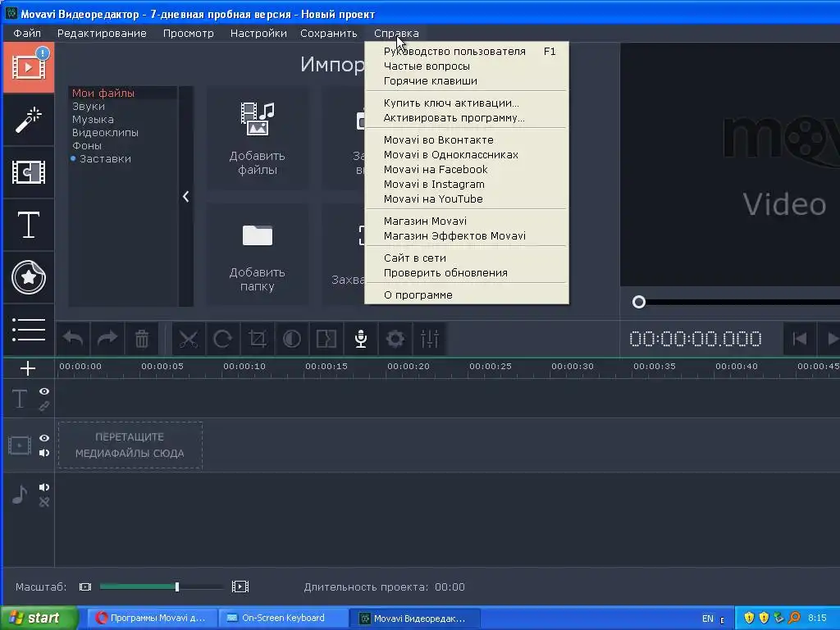Choose Купить ключ активации

point(467,103)
